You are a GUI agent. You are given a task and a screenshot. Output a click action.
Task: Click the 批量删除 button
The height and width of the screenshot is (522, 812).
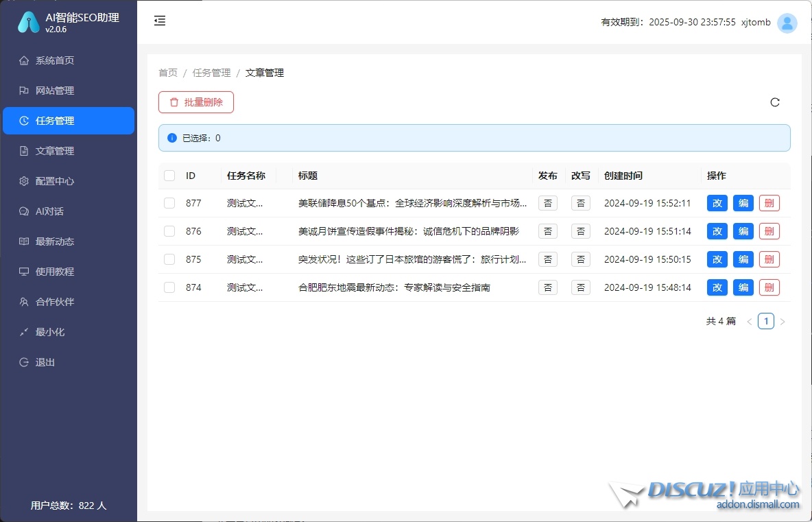pos(196,102)
